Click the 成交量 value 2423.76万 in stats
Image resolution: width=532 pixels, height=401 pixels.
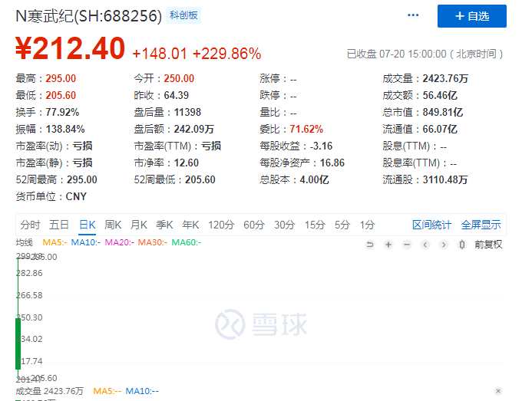(445, 79)
